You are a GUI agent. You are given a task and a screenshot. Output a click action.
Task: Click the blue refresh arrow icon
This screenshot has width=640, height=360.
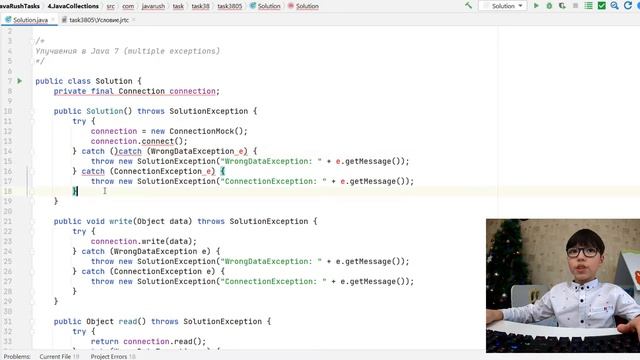(628, 6)
